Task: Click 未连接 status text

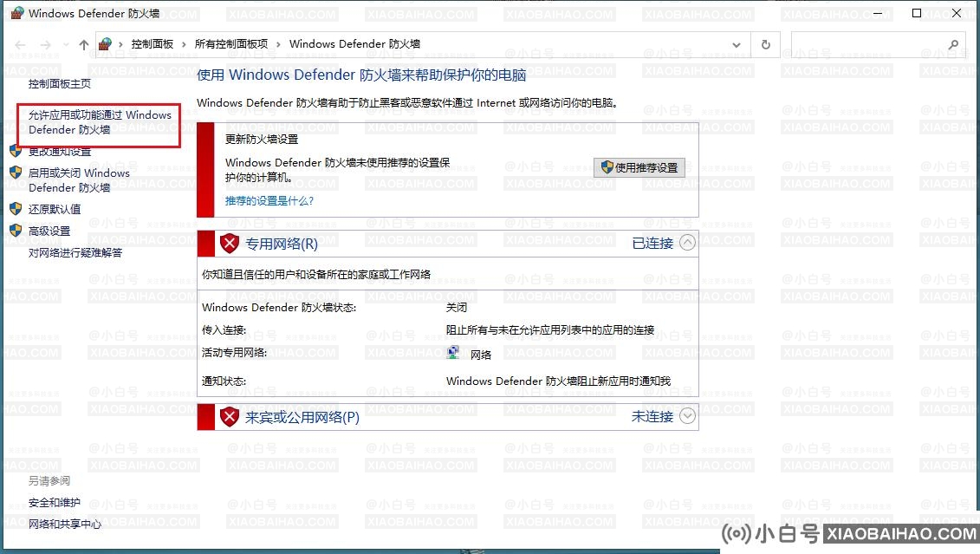Action: pos(652,416)
